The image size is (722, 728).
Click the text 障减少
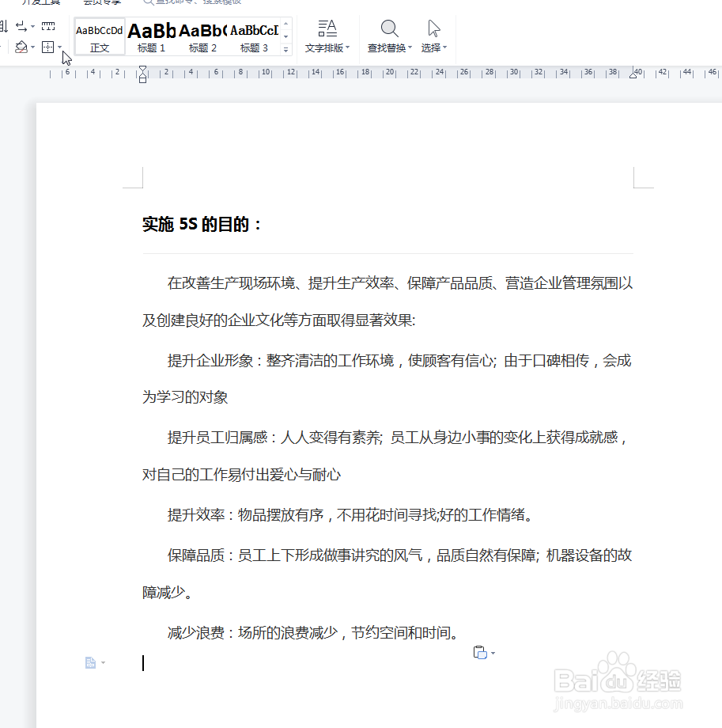(x=164, y=593)
